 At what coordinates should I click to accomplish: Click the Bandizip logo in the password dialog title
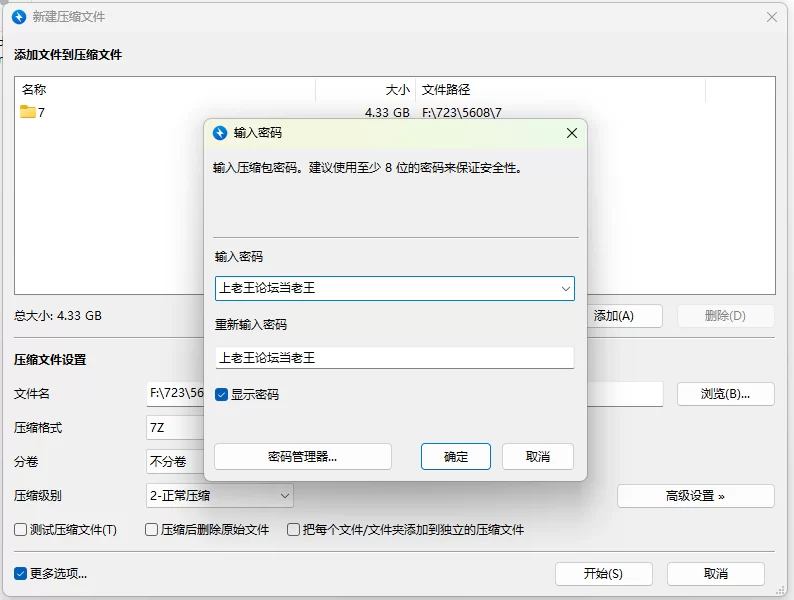pyautogui.click(x=220, y=133)
